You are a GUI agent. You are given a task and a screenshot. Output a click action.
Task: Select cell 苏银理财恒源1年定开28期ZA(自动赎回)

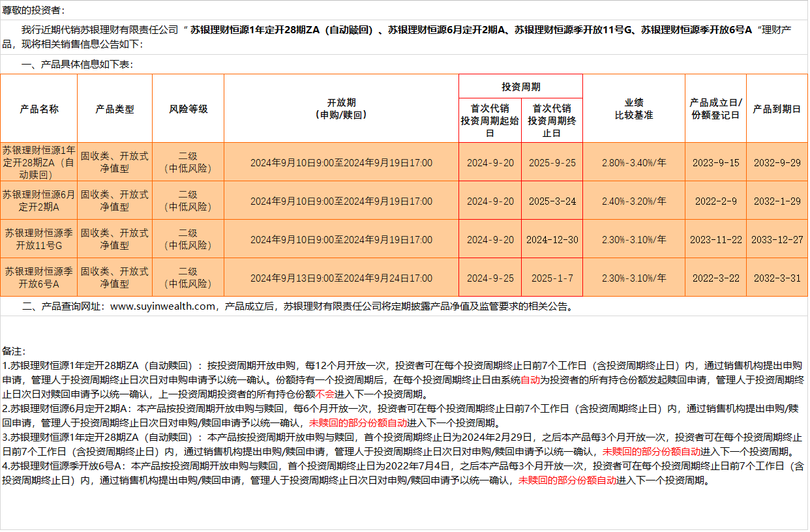tap(38, 162)
